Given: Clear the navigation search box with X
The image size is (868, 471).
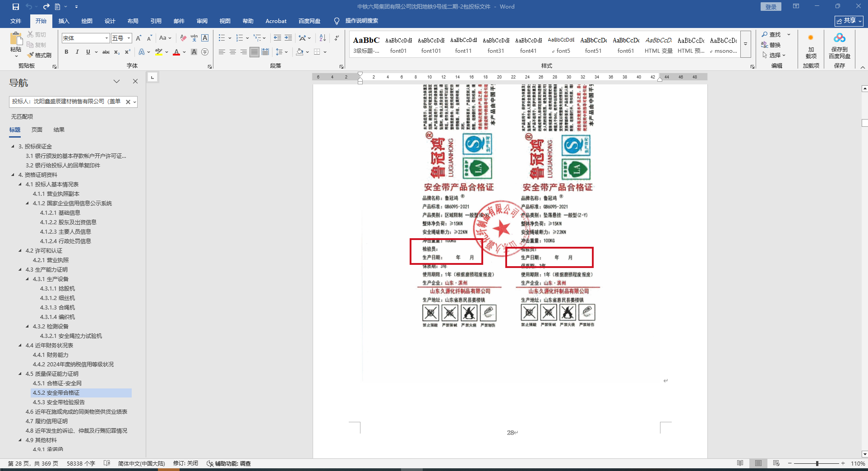Looking at the screenshot, I should [x=128, y=102].
